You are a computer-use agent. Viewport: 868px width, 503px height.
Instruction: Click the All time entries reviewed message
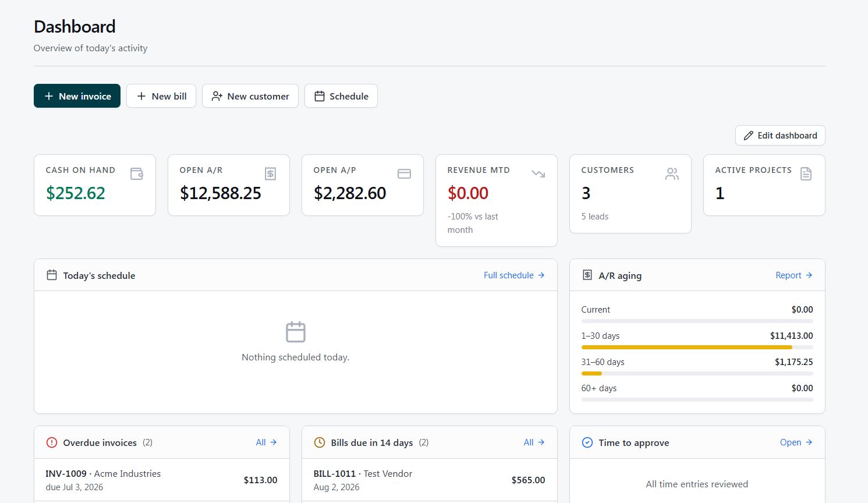[697, 484]
